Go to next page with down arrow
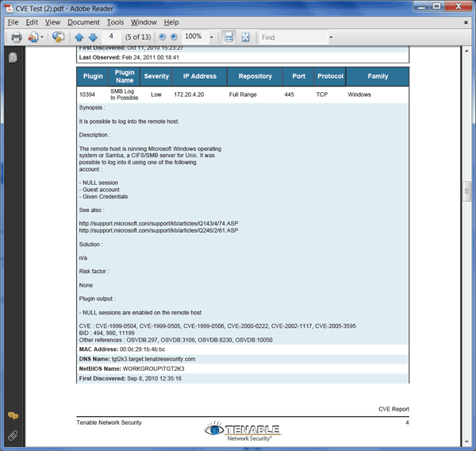Viewport: 476px width, 451px height. click(93, 37)
